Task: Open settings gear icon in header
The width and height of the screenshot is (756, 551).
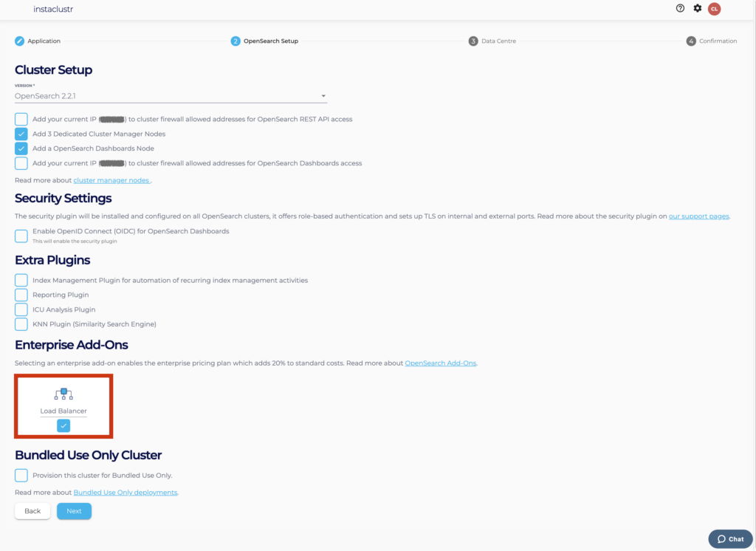Action: point(697,8)
